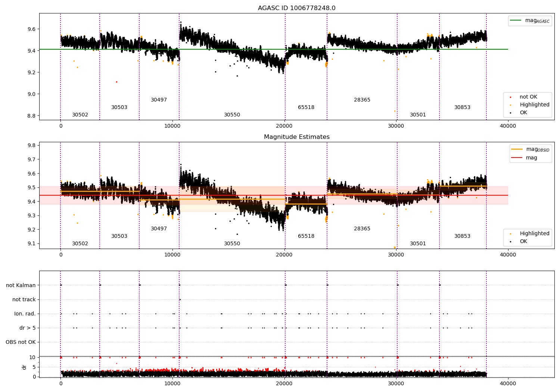Click obsid label 30502 in the AGASC plot
The width and height of the screenshot is (560, 392).
pos(80,115)
